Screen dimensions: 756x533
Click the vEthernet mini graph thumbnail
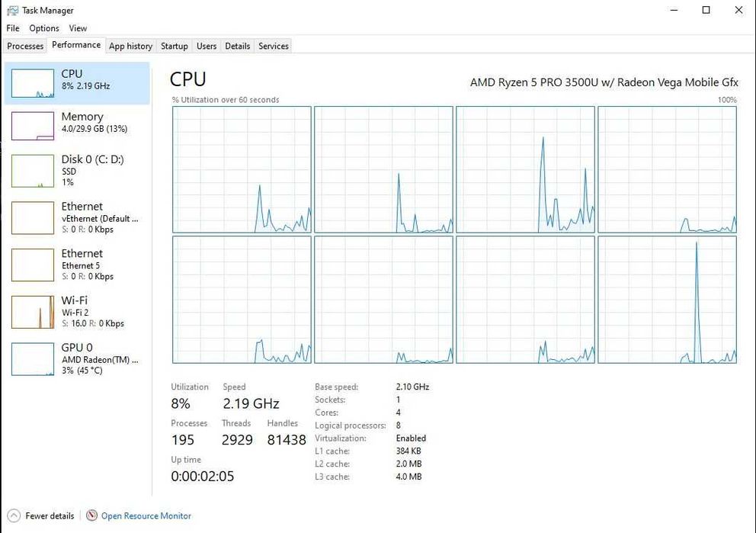coord(32,218)
